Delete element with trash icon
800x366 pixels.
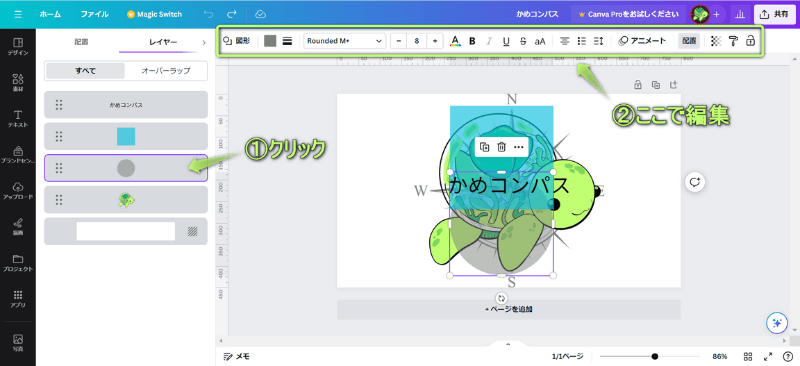click(502, 147)
